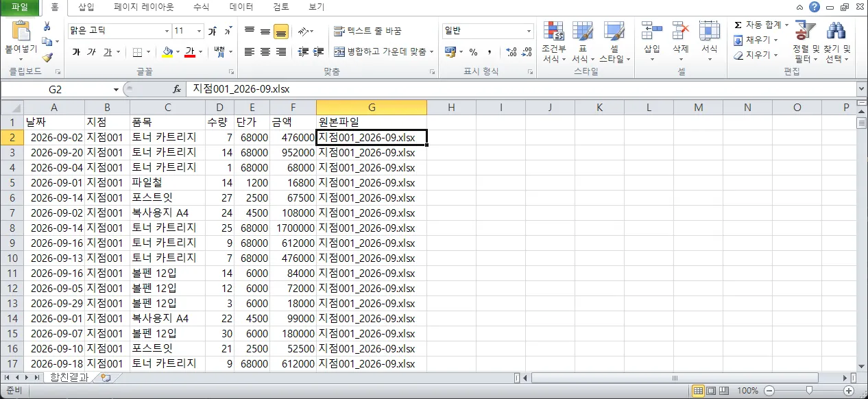Click the insert new worksheet icon
The height and width of the screenshot is (399, 868).
tap(105, 378)
